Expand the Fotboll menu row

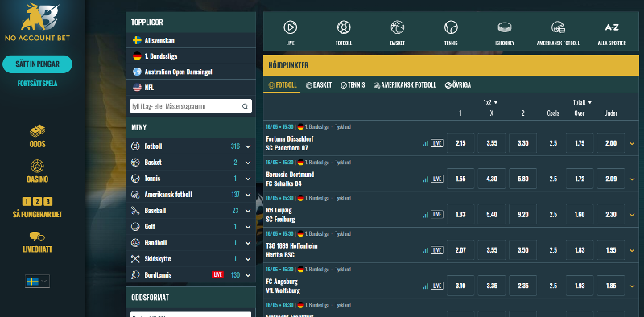[x=191, y=146]
